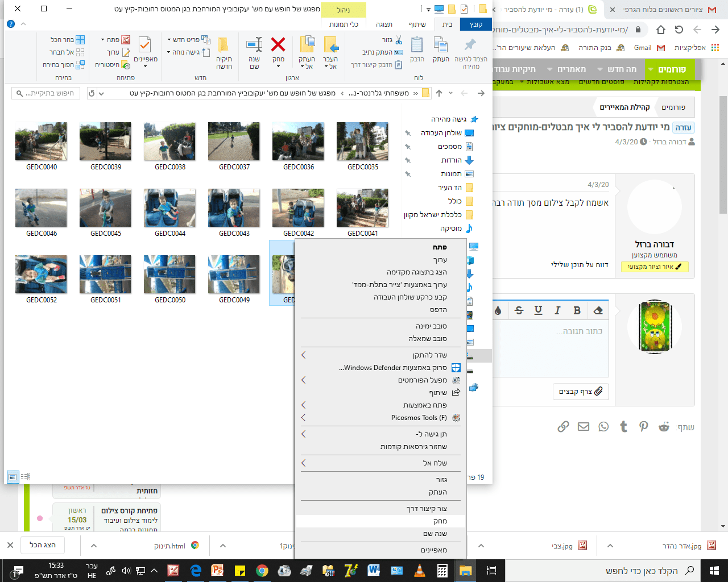Open the text color droplet picker
The width and height of the screenshot is (728, 582).
click(x=498, y=310)
